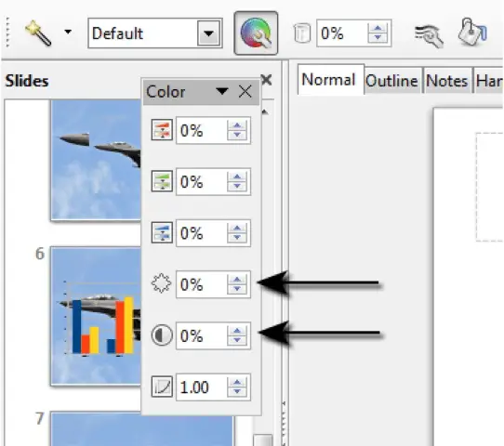Screen dimensions: 504x446
Task: Click the Line icon in toolbar
Action: [429, 35]
